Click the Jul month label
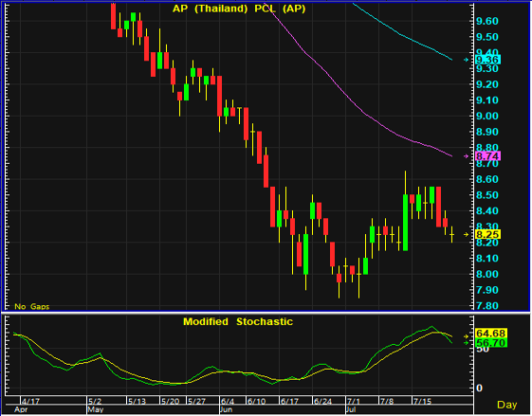 click(x=351, y=409)
